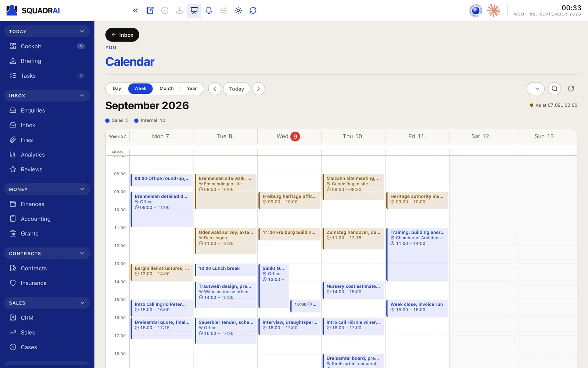Select the Week view tab
This screenshot has height=368, width=588.
click(140, 89)
